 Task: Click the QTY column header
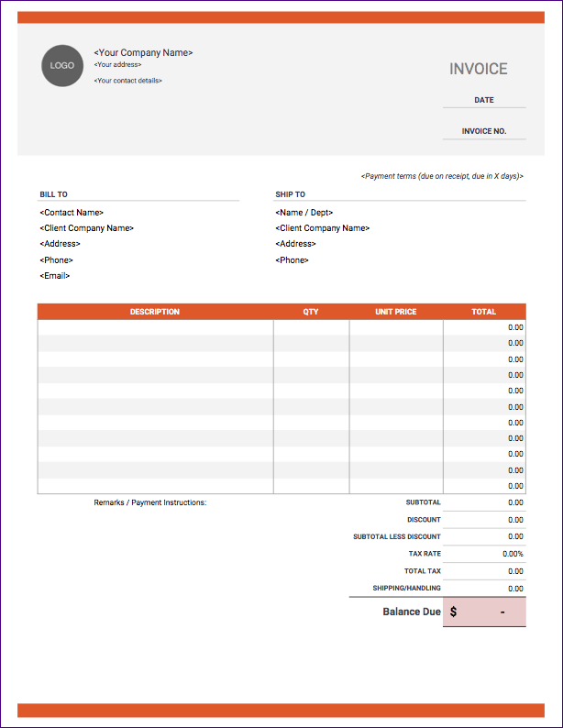(x=311, y=312)
